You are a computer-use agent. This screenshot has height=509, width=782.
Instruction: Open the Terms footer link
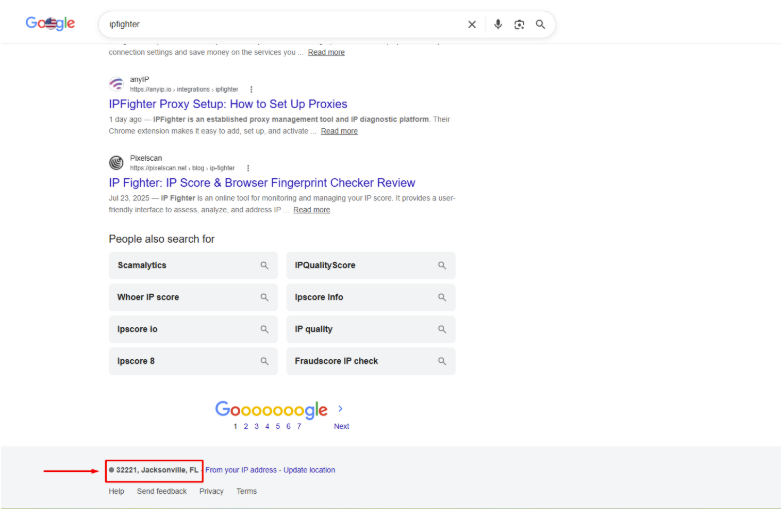pyautogui.click(x=246, y=492)
